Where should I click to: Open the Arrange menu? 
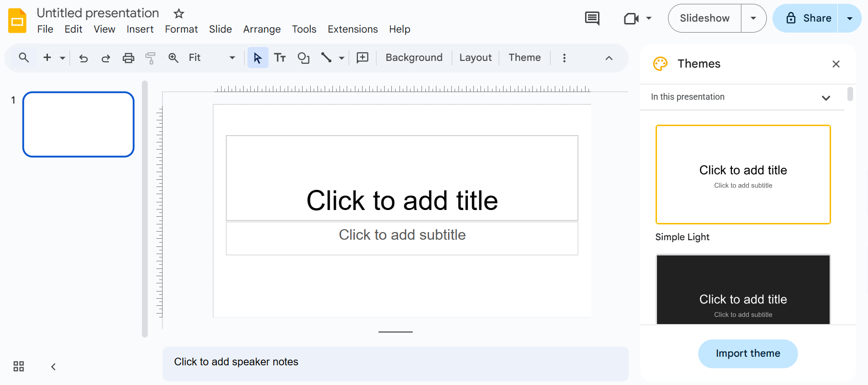(x=262, y=29)
